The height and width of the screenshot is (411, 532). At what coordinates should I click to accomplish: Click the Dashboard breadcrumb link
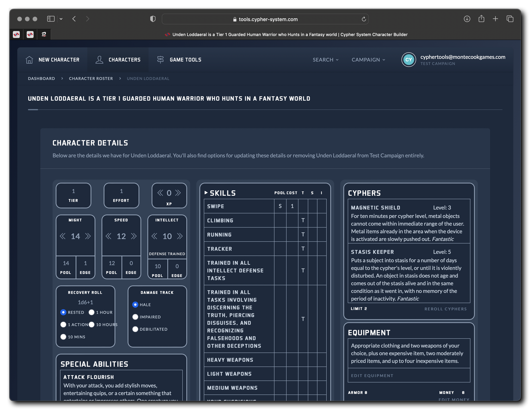[x=41, y=78]
